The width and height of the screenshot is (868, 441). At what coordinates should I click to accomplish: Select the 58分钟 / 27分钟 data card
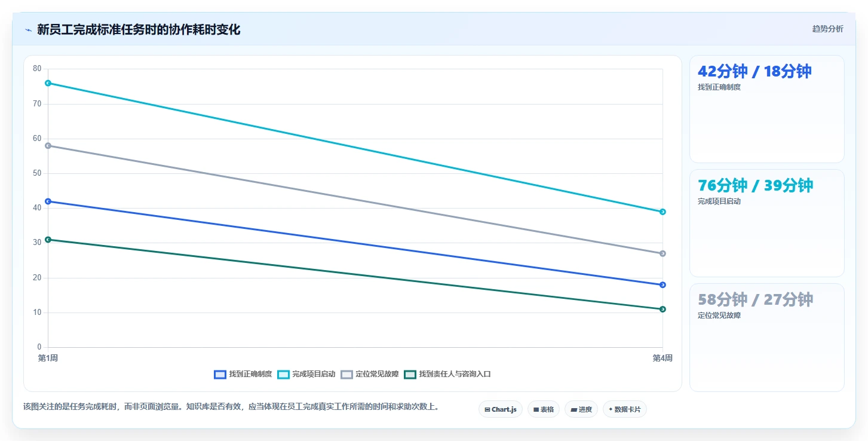pyautogui.click(x=766, y=337)
